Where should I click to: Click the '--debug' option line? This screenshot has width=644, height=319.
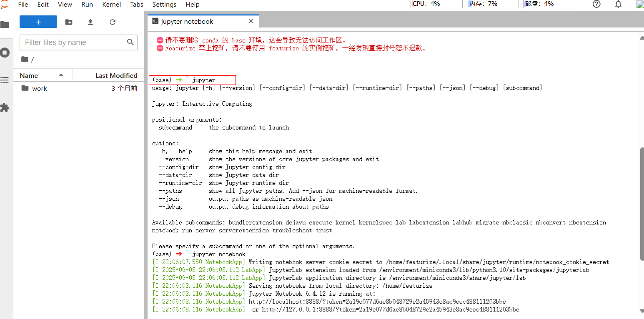point(244,207)
